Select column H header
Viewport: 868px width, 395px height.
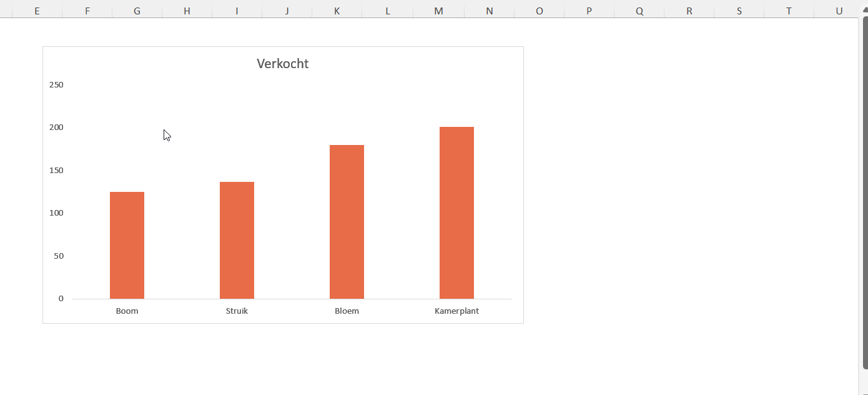click(x=187, y=11)
